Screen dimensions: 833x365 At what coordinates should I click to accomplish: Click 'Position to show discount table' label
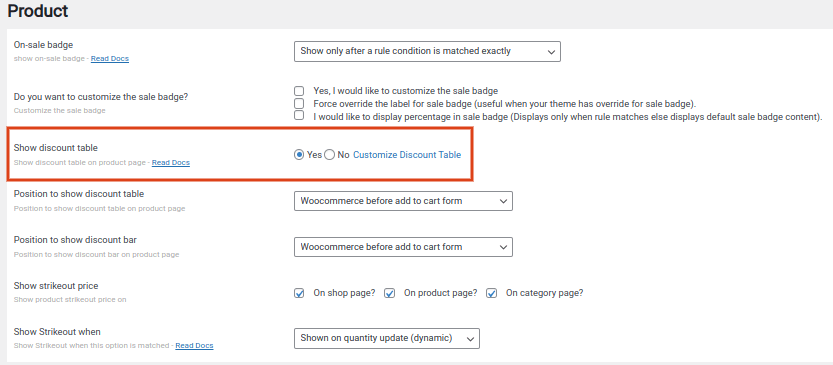pos(79,194)
